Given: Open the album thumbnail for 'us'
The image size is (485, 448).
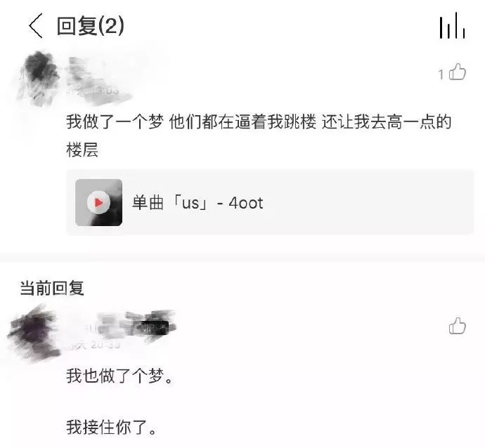Looking at the screenshot, I should pos(98,203).
